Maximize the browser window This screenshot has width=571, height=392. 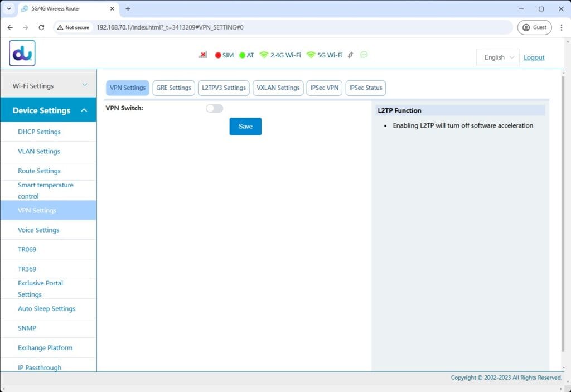pos(541,9)
